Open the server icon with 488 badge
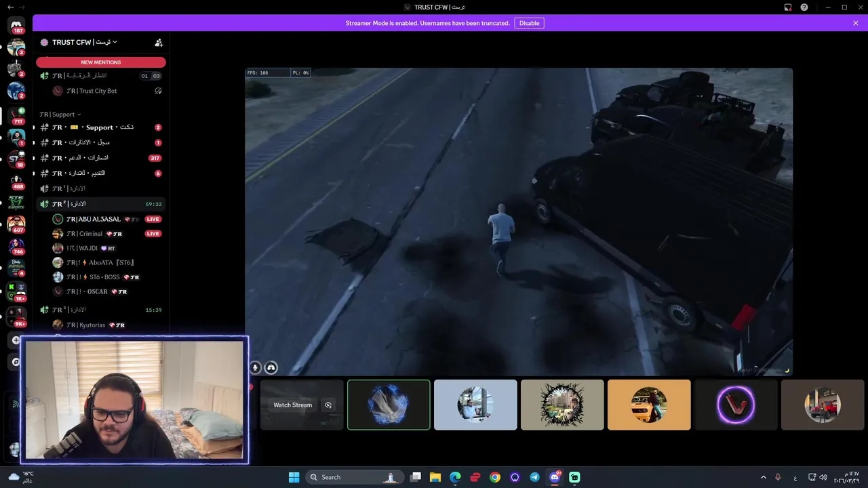 click(x=16, y=180)
